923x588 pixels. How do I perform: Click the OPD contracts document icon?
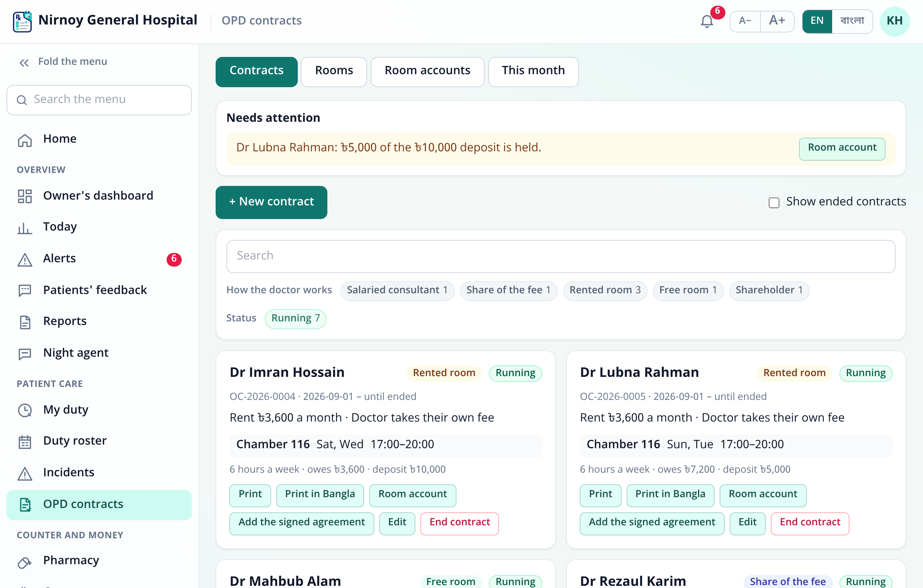click(x=25, y=504)
